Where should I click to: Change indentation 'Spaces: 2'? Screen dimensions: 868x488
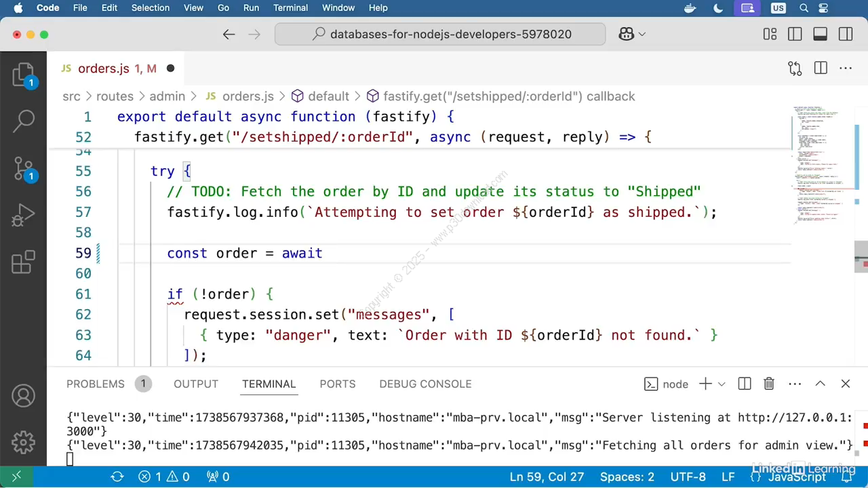627,476
